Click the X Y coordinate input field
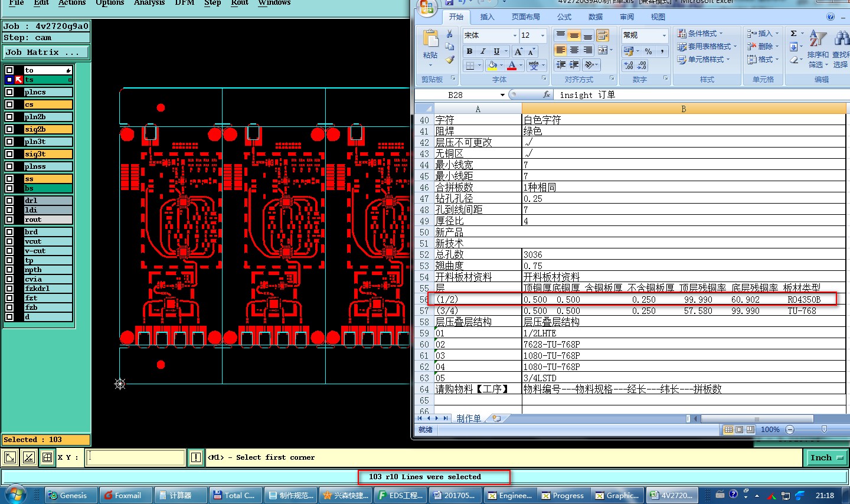This screenshot has width=850, height=504. [136, 457]
